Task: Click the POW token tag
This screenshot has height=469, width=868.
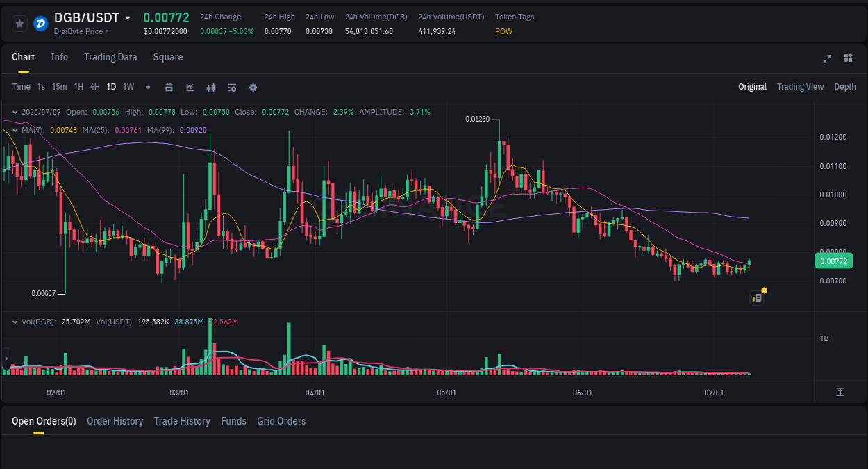Action: click(503, 31)
